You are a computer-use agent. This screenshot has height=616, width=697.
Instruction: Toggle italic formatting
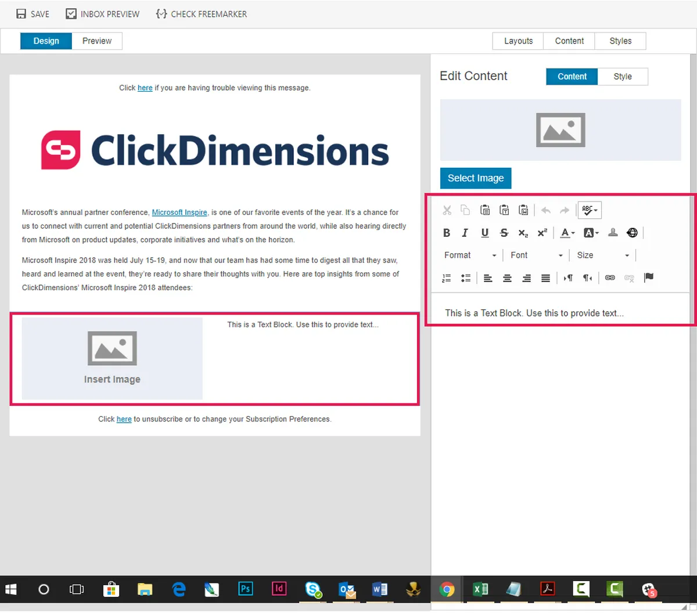click(465, 233)
